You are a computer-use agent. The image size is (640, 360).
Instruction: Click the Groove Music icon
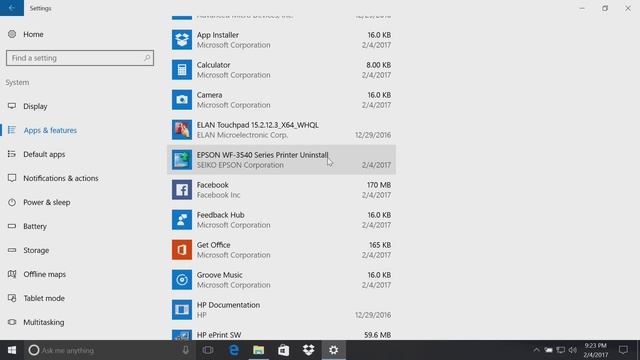pyautogui.click(x=182, y=280)
